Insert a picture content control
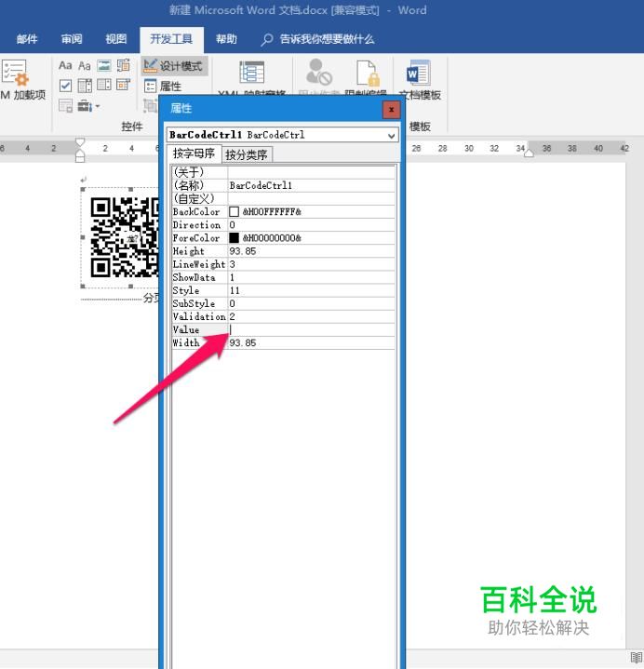This screenshot has height=669, width=644. pos(104,66)
